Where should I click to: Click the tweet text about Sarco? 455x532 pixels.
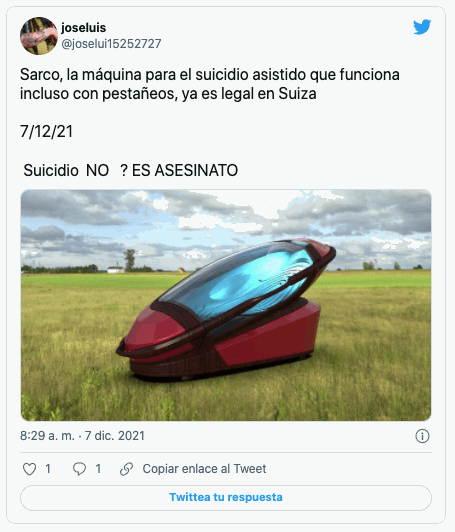210,84
